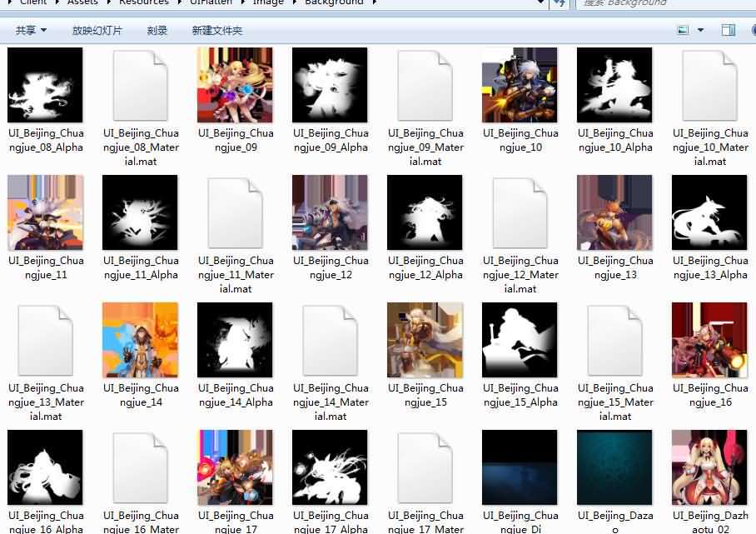756x534 pixels.
Task: Click the search Background input field
Action: (658, 3)
